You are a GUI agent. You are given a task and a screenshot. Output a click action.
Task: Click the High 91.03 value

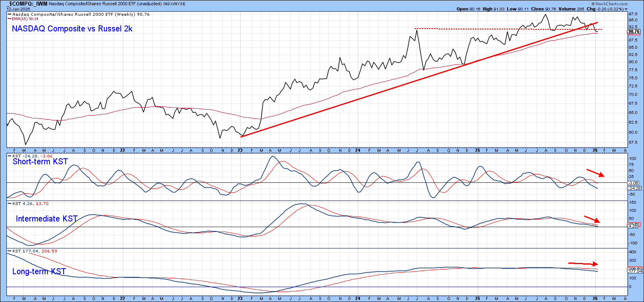pos(493,9)
